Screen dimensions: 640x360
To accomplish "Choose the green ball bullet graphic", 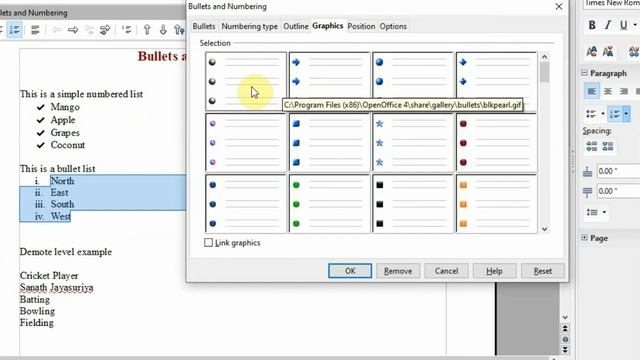I will coord(329,204).
